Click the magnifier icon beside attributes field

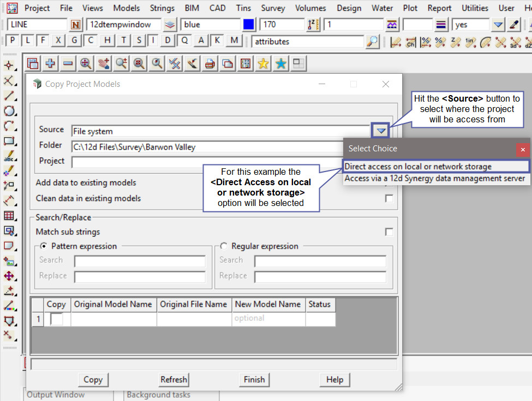[x=373, y=42]
